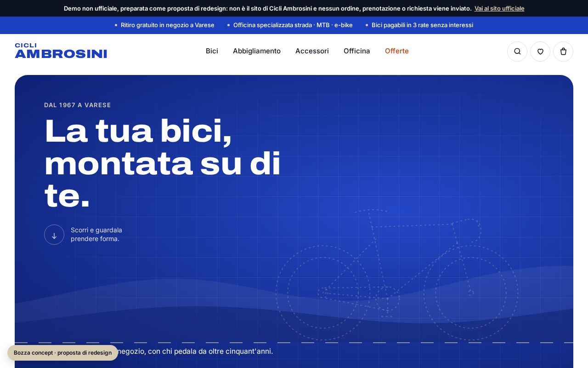Open the wishlist heart icon
Screen dimensions: 588x368
(x=540, y=52)
